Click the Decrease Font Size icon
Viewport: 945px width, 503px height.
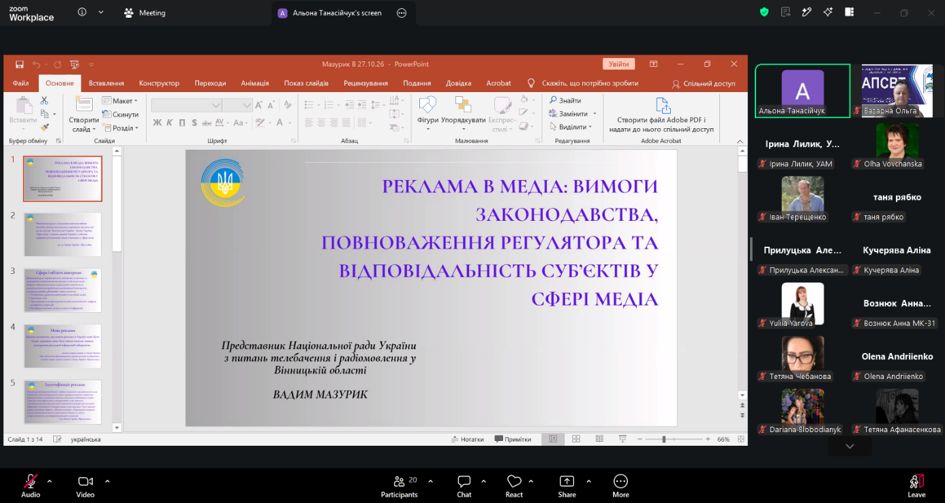click(x=269, y=105)
